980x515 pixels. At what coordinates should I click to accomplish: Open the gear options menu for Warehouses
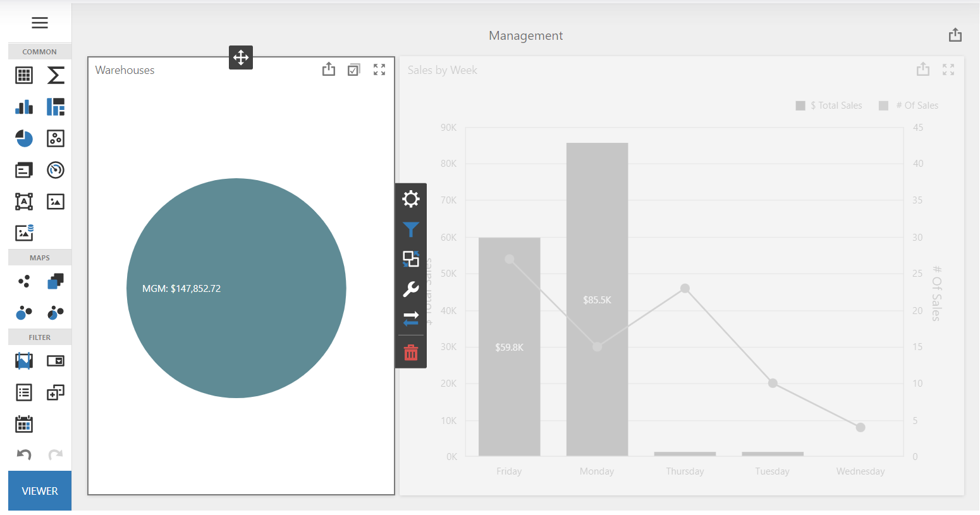[x=411, y=199]
